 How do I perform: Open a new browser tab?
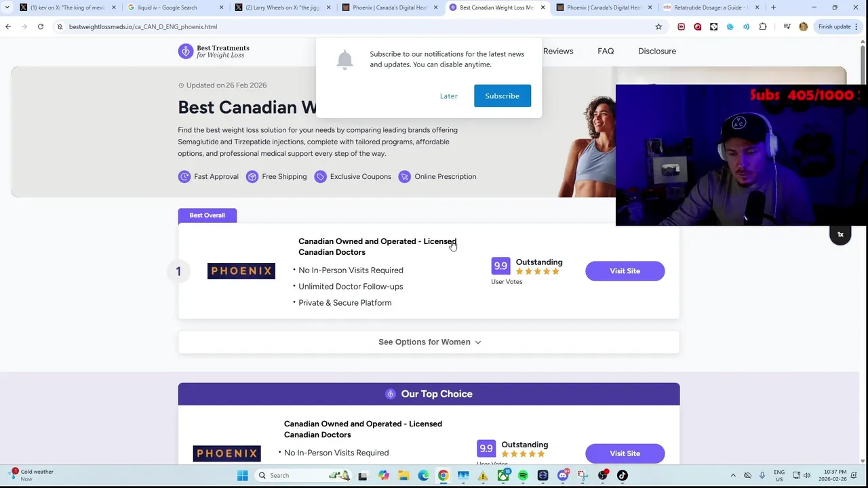point(773,7)
